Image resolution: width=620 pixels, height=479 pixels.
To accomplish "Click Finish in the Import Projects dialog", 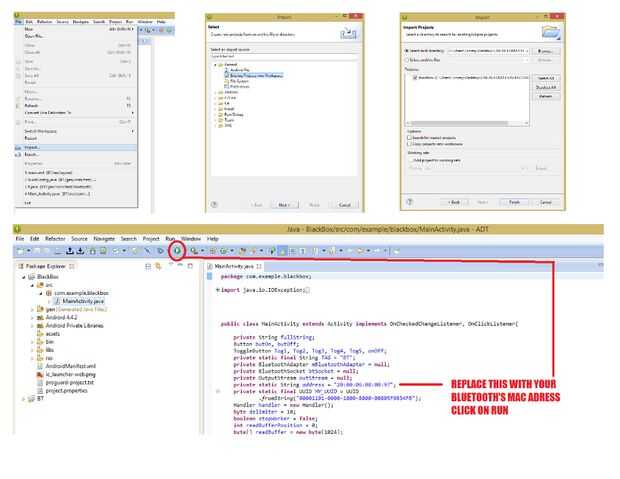I will [514, 202].
